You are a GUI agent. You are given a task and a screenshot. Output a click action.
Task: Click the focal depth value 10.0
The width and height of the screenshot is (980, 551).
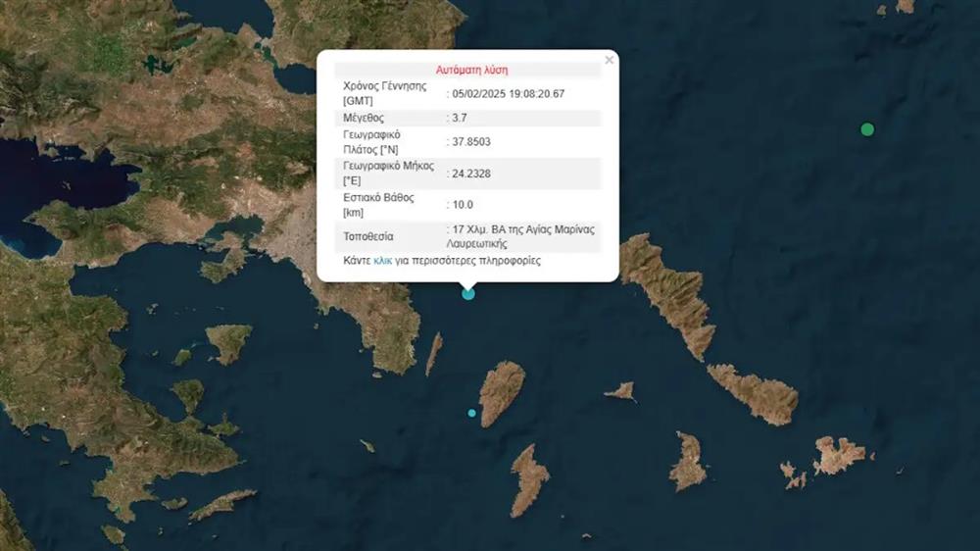click(463, 205)
